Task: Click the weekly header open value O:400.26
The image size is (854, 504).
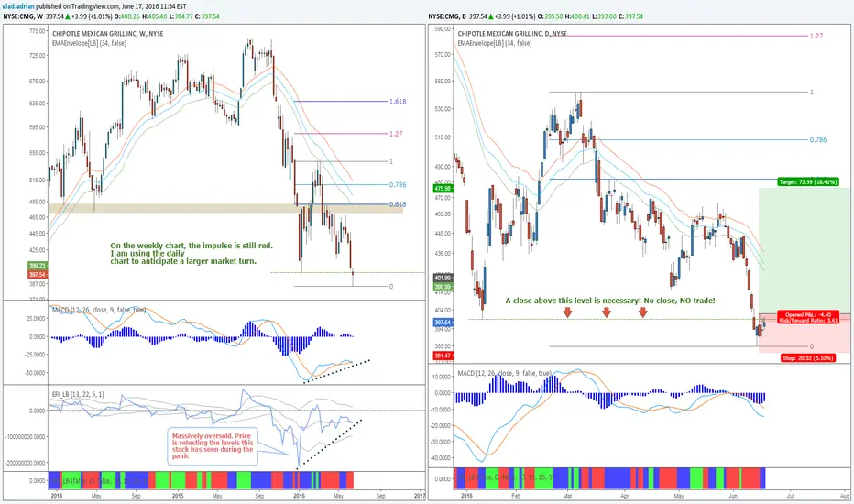Action: [126, 16]
